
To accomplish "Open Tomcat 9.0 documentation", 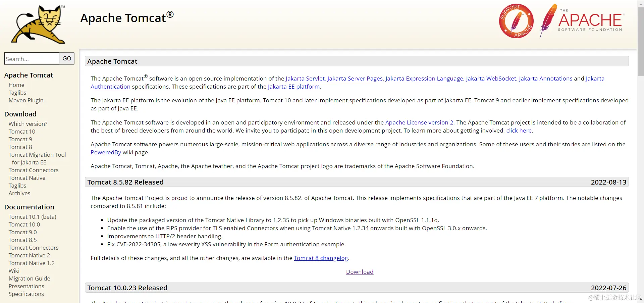I will click(x=23, y=232).
